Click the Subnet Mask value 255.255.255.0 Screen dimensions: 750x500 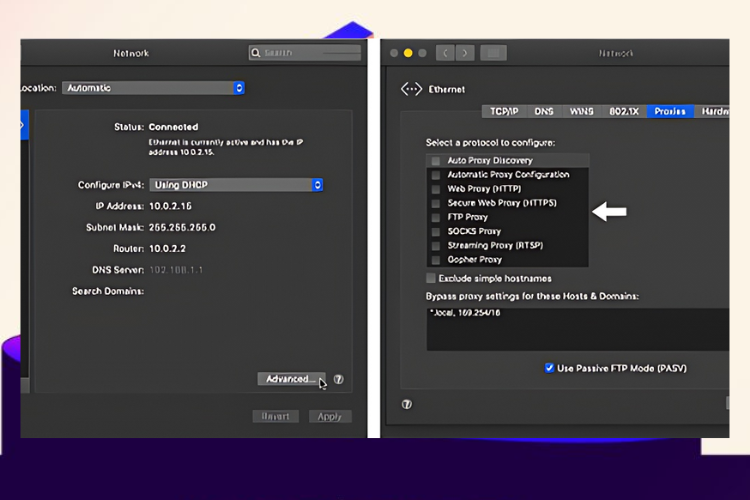(182, 227)
